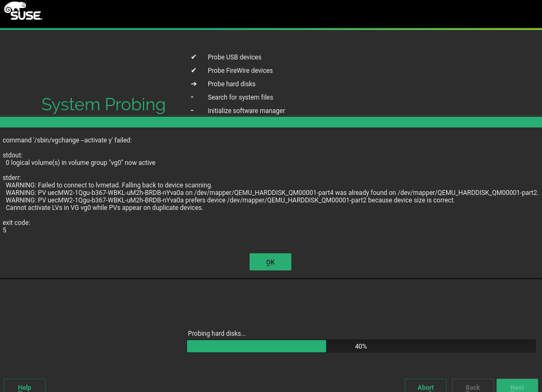Proceed with the Next button
Image resolution: width=542 pixels, height=392 pixels.
click(517, 387)
